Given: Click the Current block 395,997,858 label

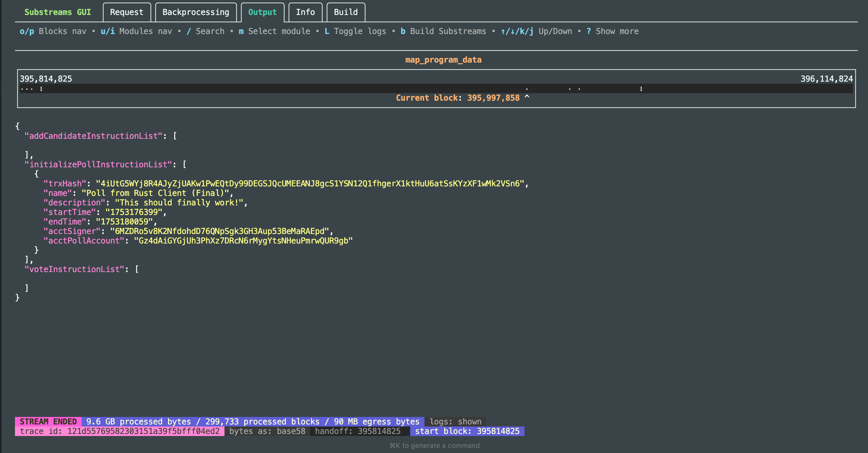Looking at the screenshot, I should click(457, 98).
